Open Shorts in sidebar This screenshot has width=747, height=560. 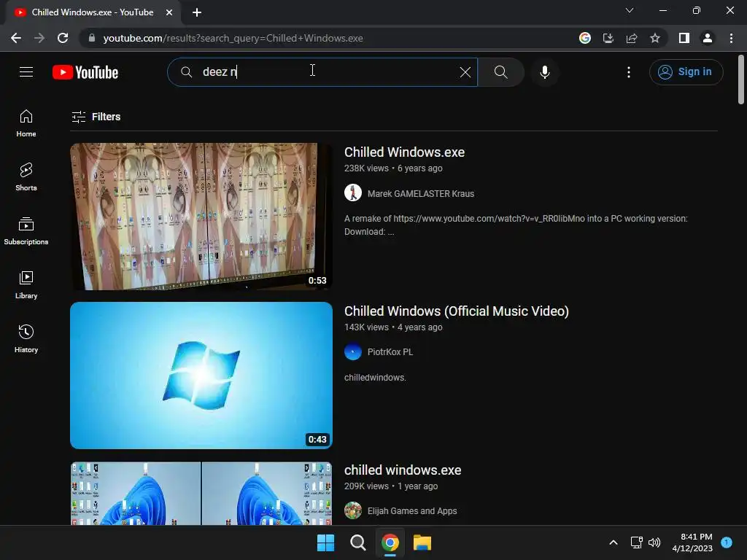[x=26, y=177]
